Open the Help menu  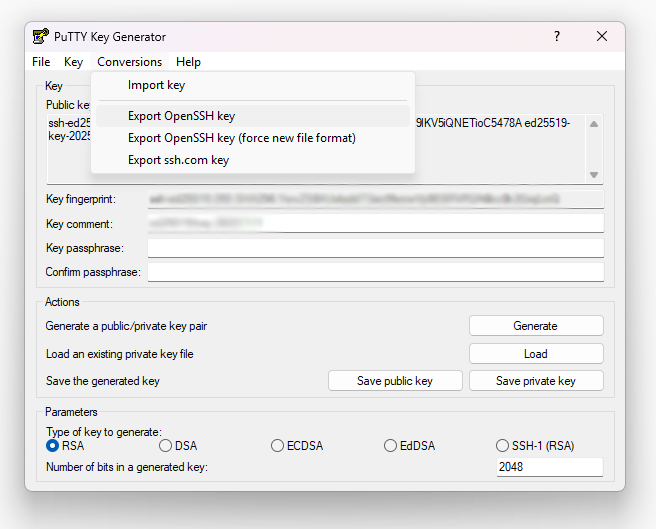188,62
